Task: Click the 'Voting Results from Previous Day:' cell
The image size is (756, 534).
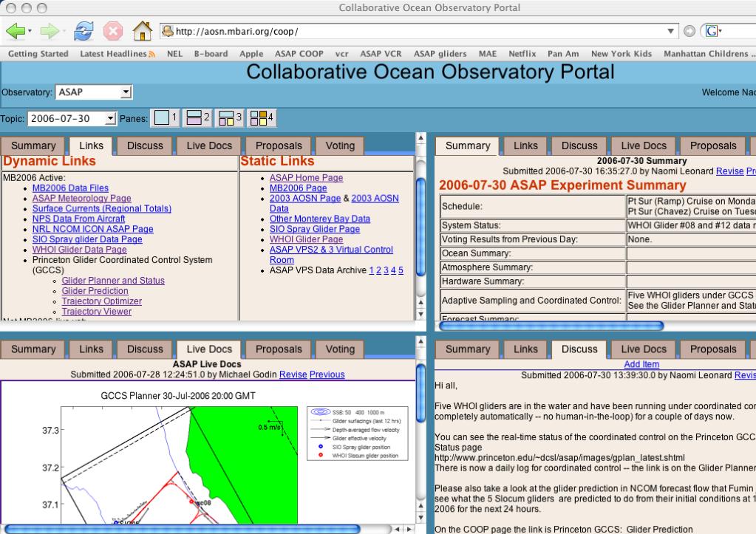Action: tap(533, 239)
